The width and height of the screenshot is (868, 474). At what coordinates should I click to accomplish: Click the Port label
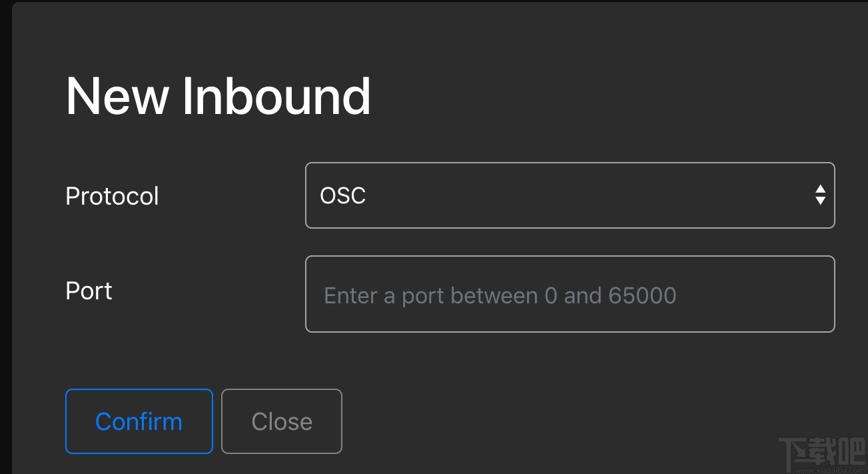(89, 291)
